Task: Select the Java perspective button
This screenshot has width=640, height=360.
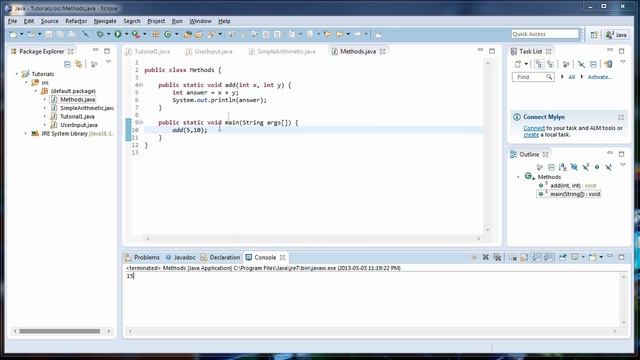Action: (616, 35)
